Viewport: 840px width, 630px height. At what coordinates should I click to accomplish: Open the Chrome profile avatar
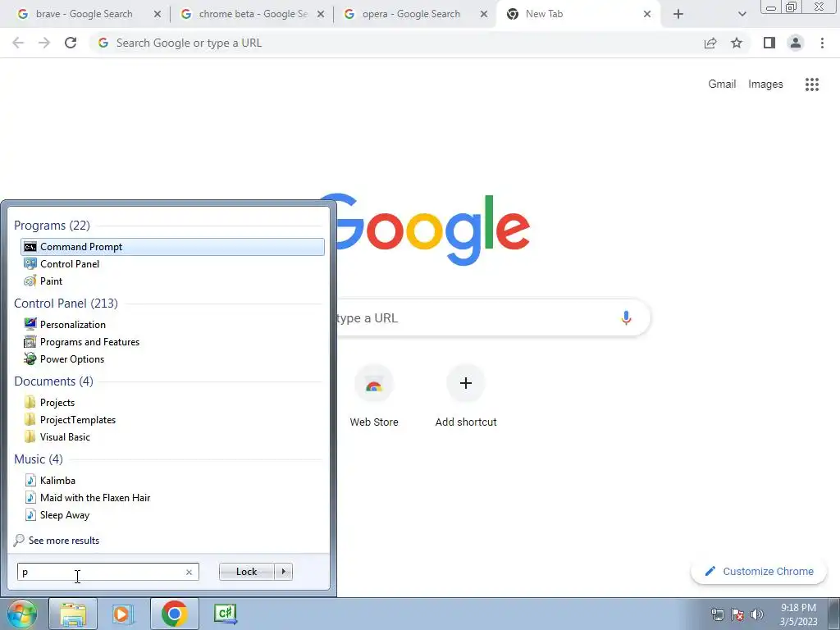(796, 43)
